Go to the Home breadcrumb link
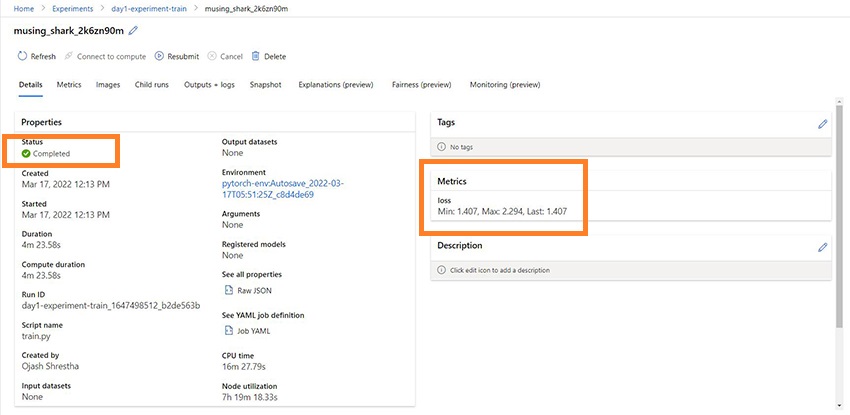 tap(23, 8)
